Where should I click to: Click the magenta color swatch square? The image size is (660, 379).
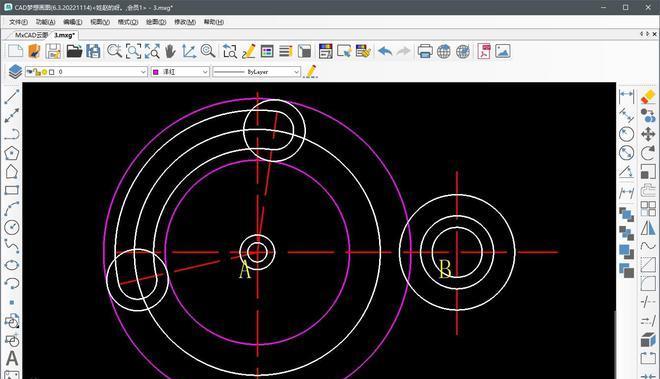156,72
